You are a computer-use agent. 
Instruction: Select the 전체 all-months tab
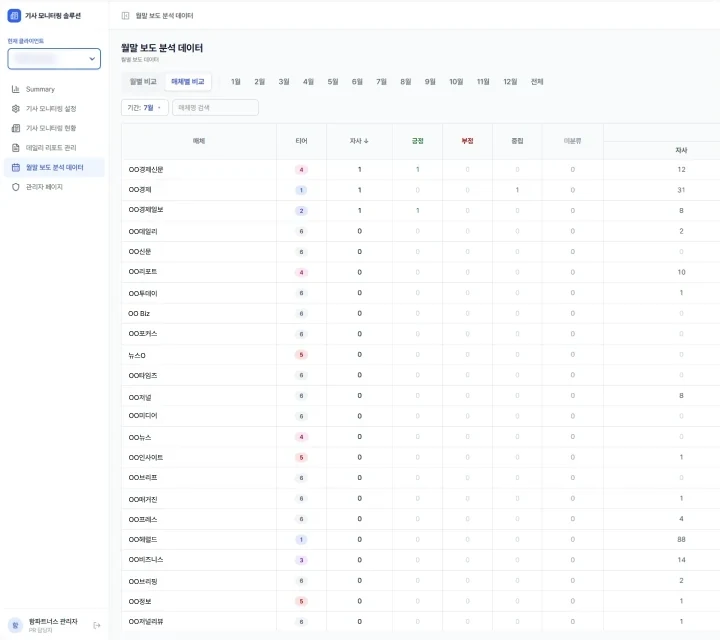(537, 82)
